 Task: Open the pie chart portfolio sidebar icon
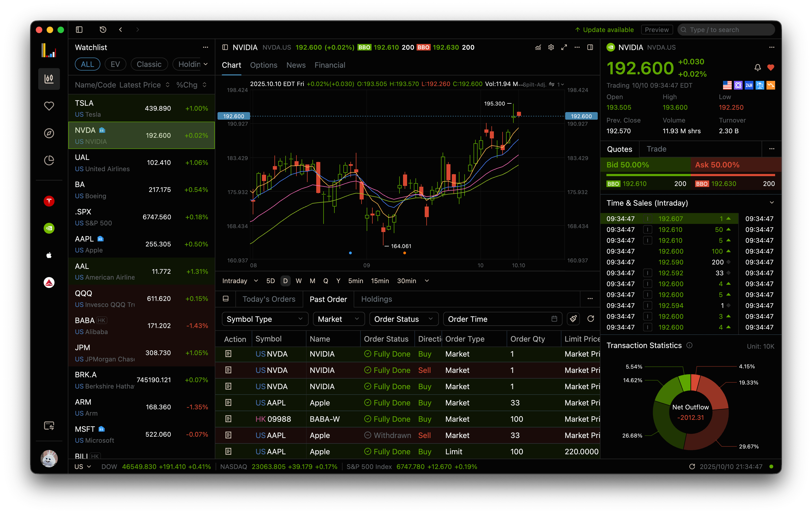click(49, 160)
